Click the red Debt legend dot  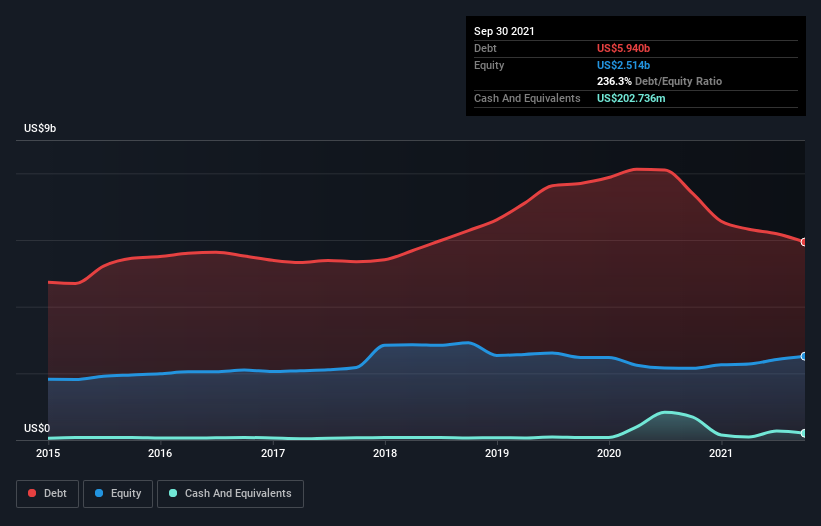tap(32, 493)
